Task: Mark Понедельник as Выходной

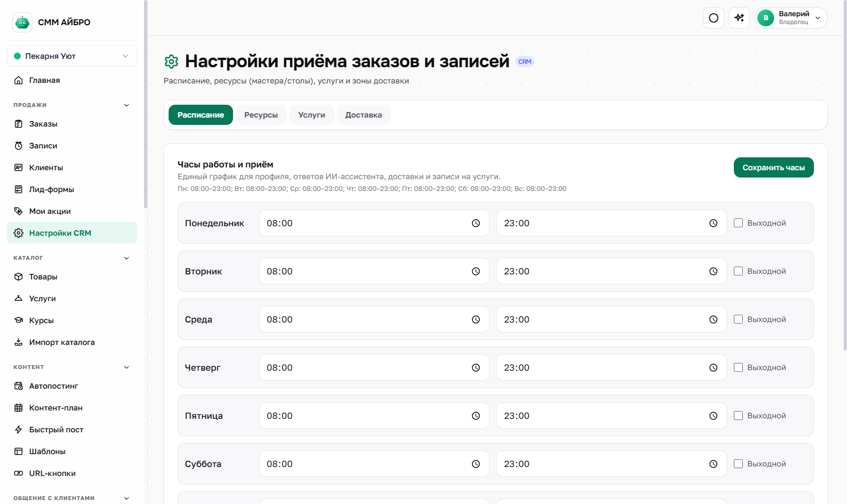Action: [738, 223]
